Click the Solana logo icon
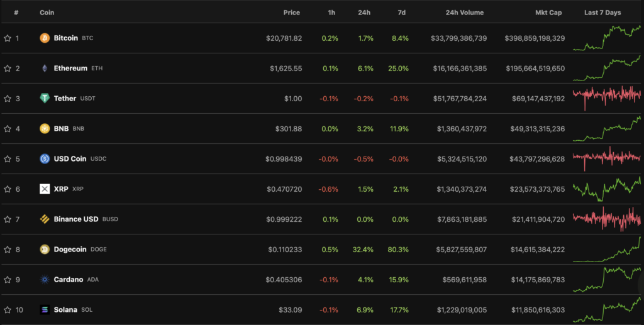The height and width of the screenshot is (325, 644). (x=45, y=309)
